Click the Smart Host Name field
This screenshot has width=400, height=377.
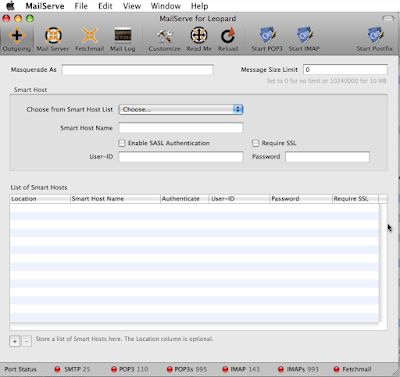coord(181,128)
